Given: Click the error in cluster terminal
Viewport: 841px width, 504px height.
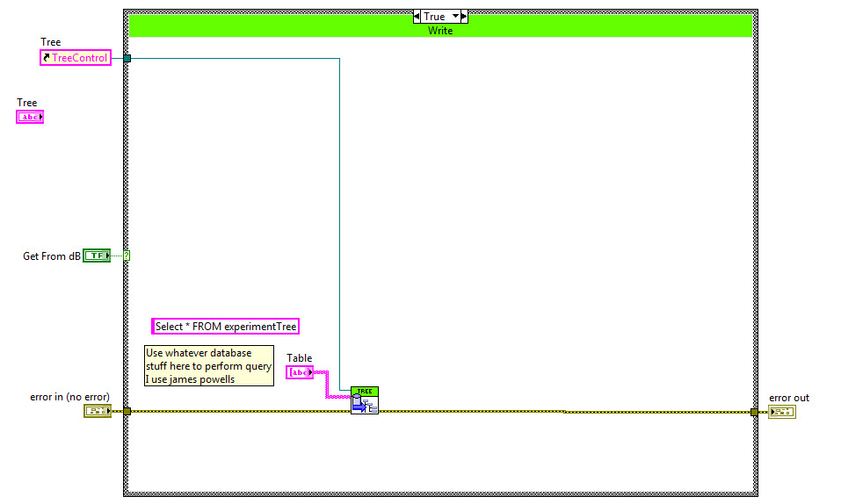Looking at the screenshot, I should [x=98, y=411].
